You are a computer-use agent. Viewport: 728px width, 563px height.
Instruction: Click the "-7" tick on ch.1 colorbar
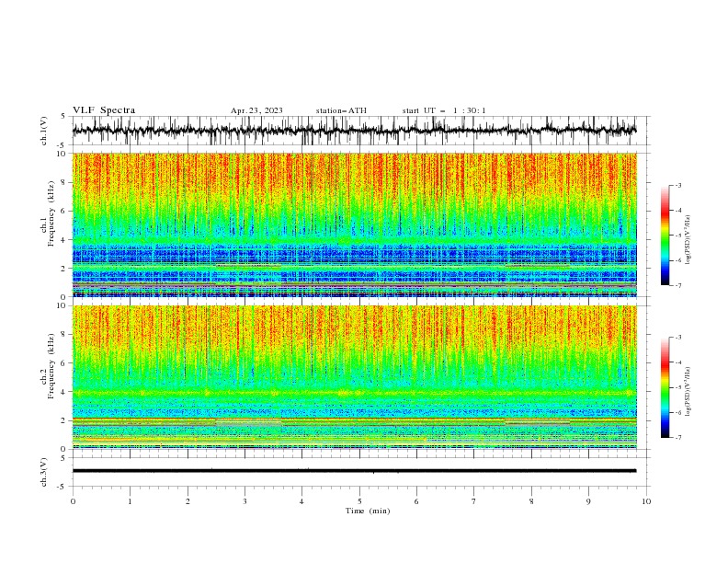678,285
